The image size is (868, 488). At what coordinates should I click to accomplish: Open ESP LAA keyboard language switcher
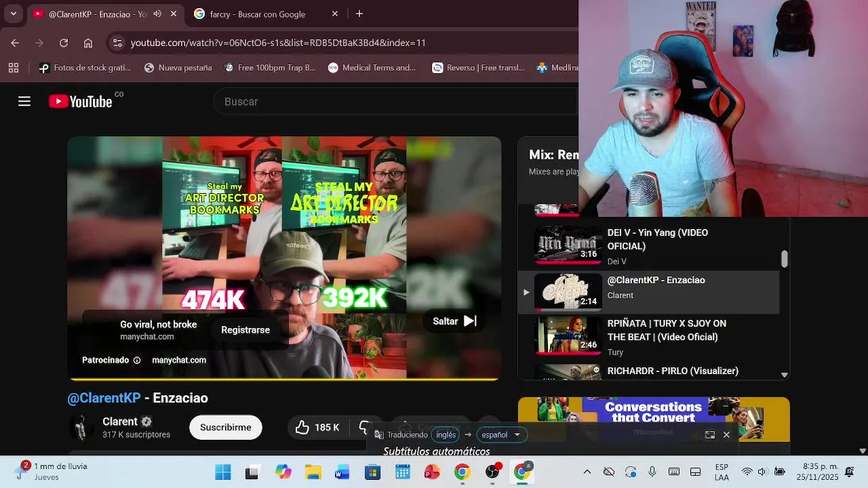pyautogui.click(x=722, y=472)
